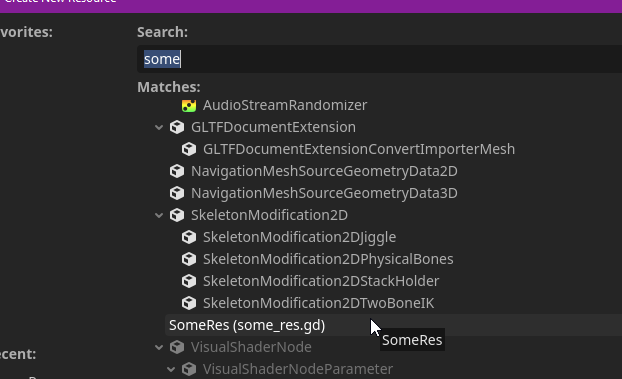The image size is (622, 379).
Task: Select NavigationMeshSourceGeometryData3D resource
Action: [x=324, y=193]
